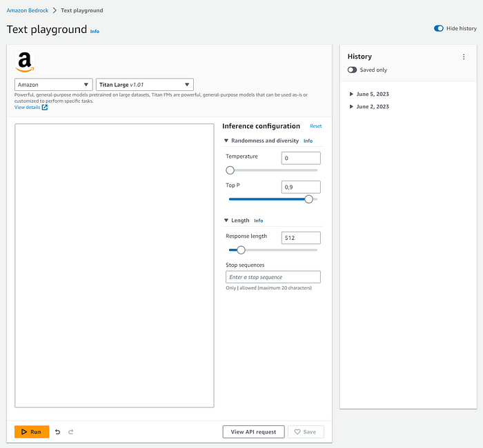This screenshot has width=483, height=448.
Task: Expand the June 5, 2023 history entry
Action: (x=352, y=94)
